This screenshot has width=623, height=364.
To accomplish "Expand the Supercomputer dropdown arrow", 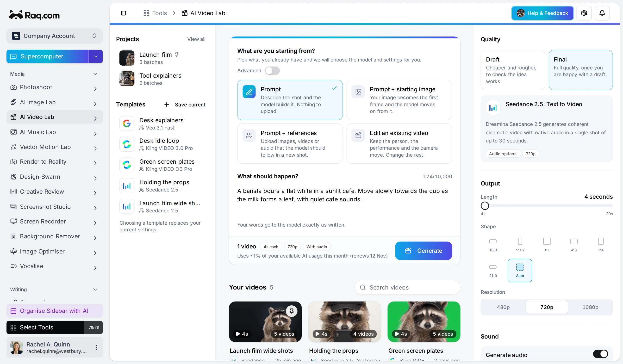I will (x=96, y=57).
